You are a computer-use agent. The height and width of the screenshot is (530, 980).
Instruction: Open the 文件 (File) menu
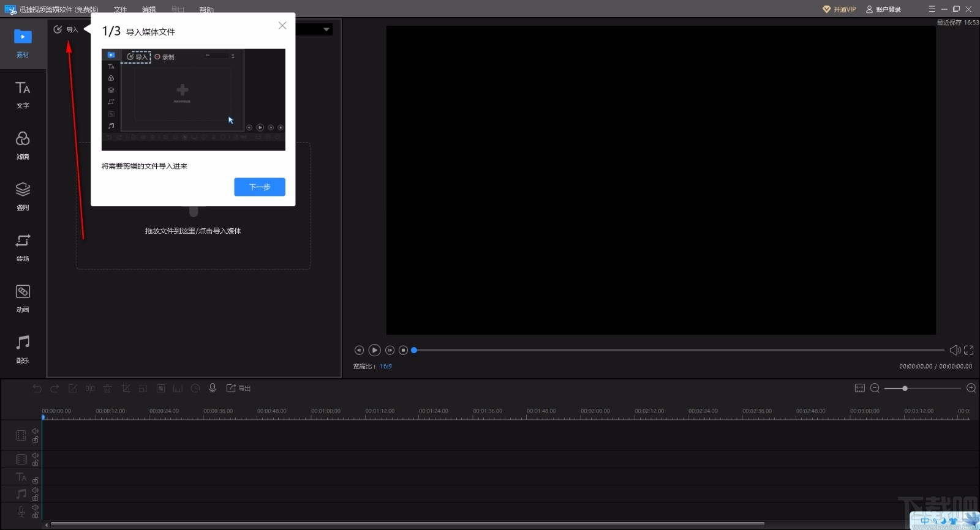click(x=120, y=10)
